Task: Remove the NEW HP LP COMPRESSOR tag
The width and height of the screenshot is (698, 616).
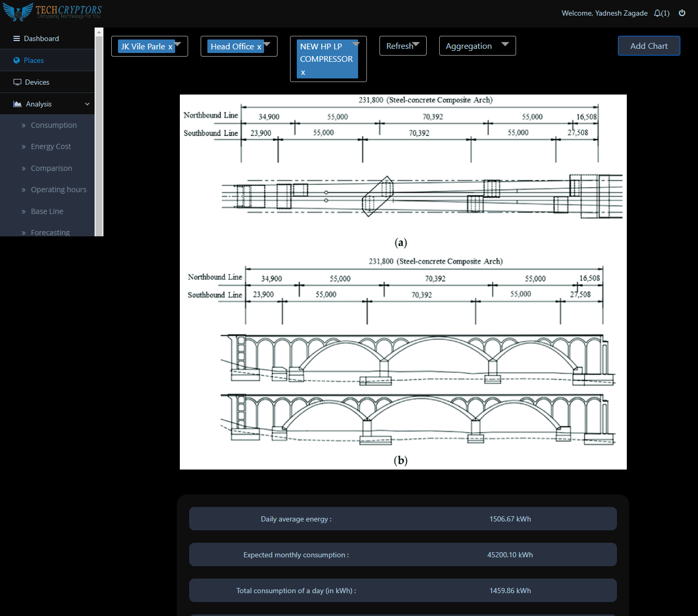Action: pyautogui.click(x=303, y=72)
